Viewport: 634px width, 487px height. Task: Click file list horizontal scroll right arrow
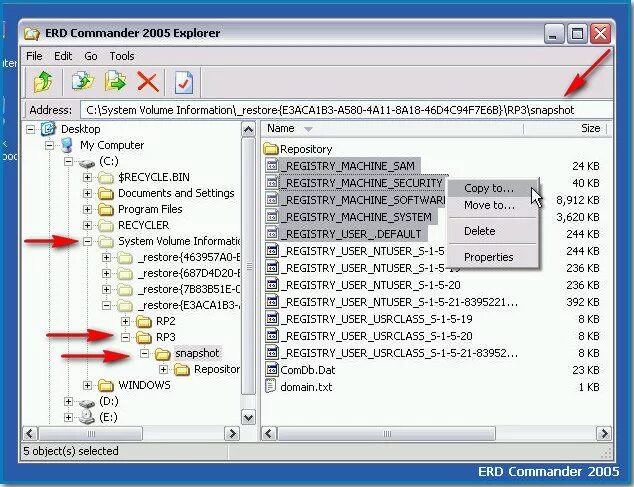pos(604,434)
